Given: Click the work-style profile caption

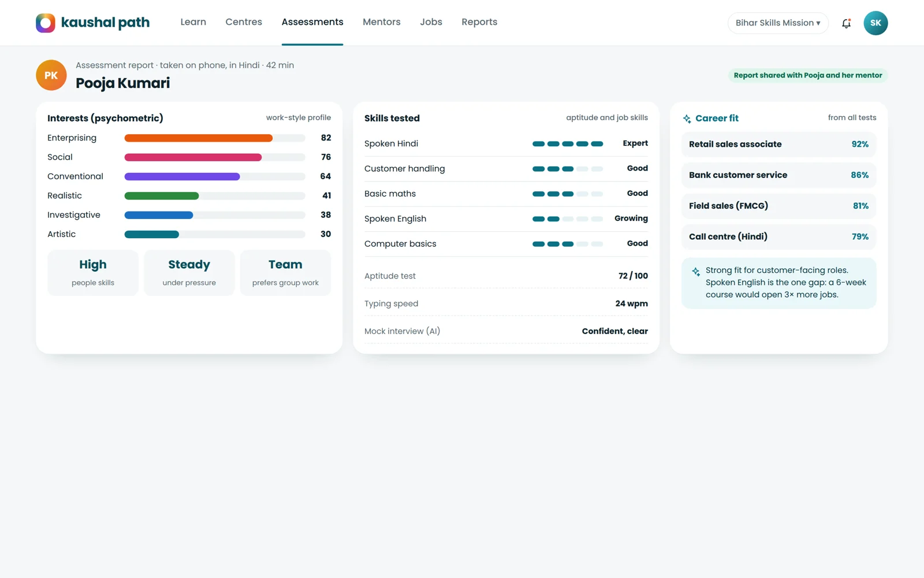Looking at the screenshot, I should 299,117.
